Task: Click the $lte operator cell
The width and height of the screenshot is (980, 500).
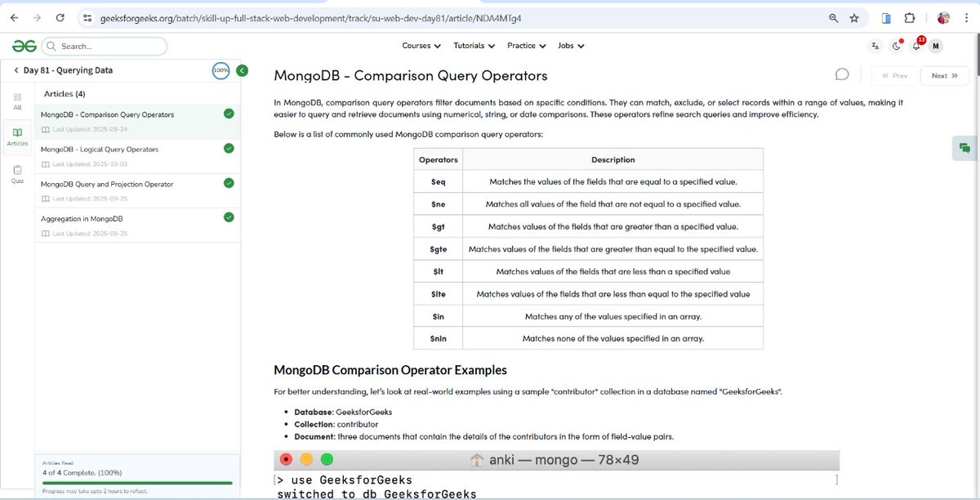Action: coord(438,294)
